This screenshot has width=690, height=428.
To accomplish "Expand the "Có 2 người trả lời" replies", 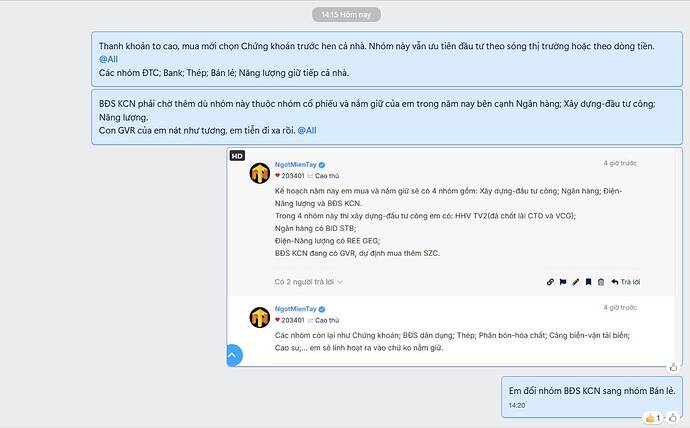I will (309, 282).
